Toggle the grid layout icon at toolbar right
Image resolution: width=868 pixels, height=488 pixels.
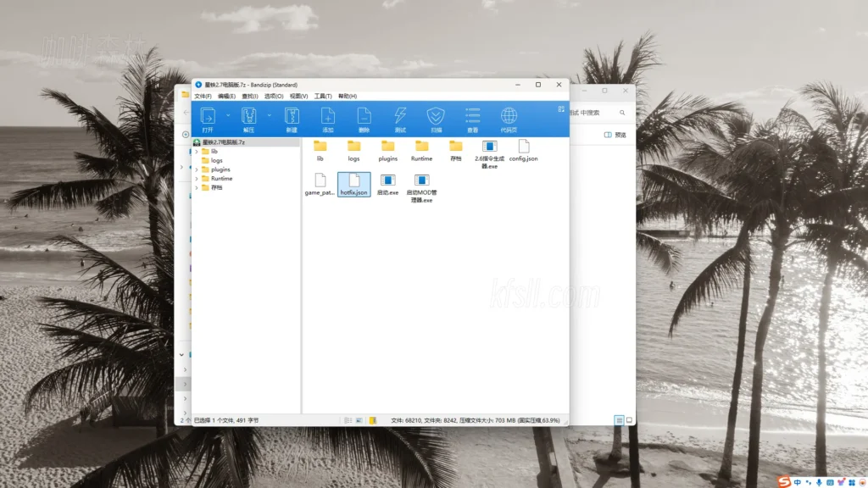(560, 109)
